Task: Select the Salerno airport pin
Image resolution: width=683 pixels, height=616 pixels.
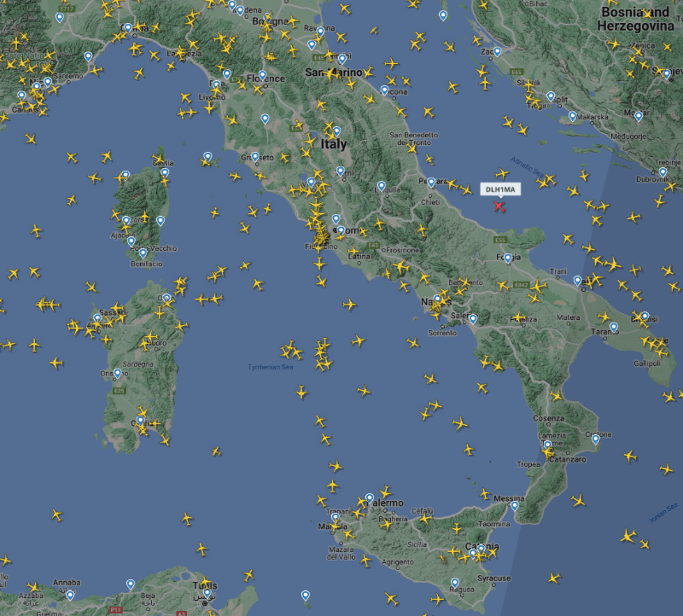Action: pos(473,319)
